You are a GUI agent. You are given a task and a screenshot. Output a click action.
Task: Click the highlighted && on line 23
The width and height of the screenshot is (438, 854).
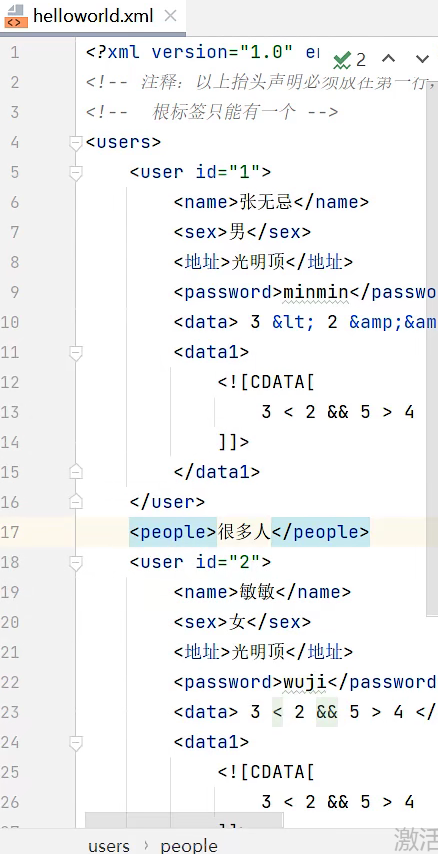point(327,712)
